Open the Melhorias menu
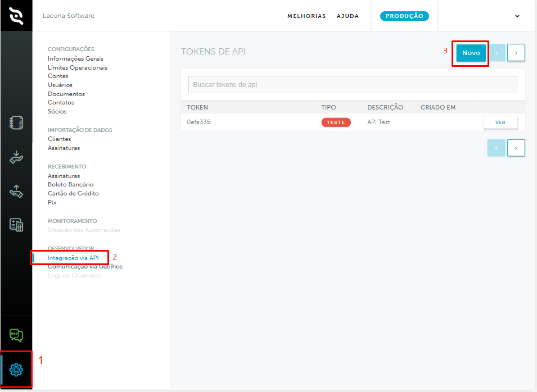The image size is (537, 392). coord(306,16)
